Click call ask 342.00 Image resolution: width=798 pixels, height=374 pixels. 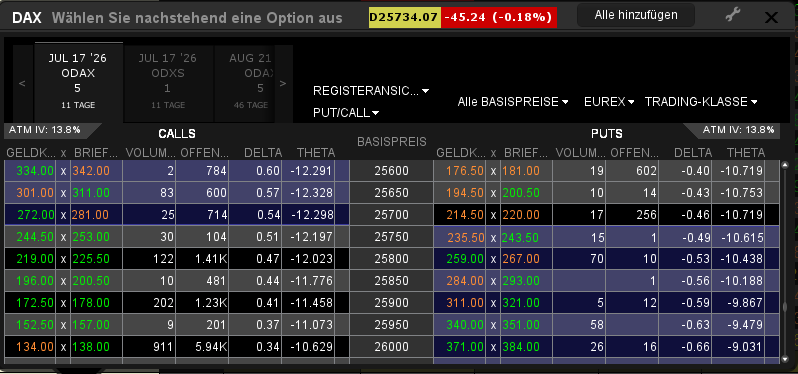91,171
